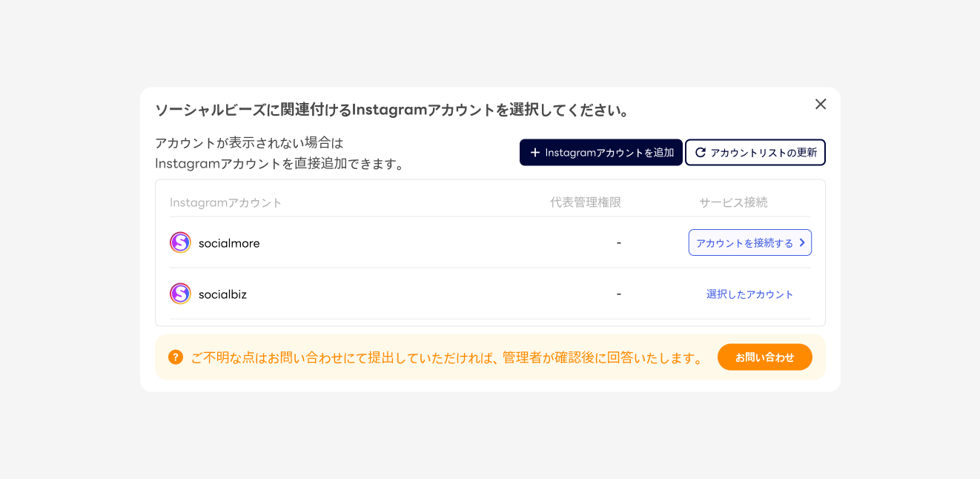The width and height of the screenshot is (980, 479).
Task: Click the refresh icon for account list
Action: pos(700,153)
